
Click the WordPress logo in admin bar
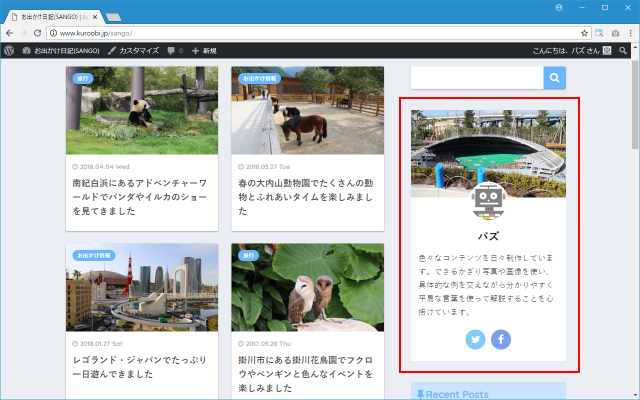pos(9,50)
